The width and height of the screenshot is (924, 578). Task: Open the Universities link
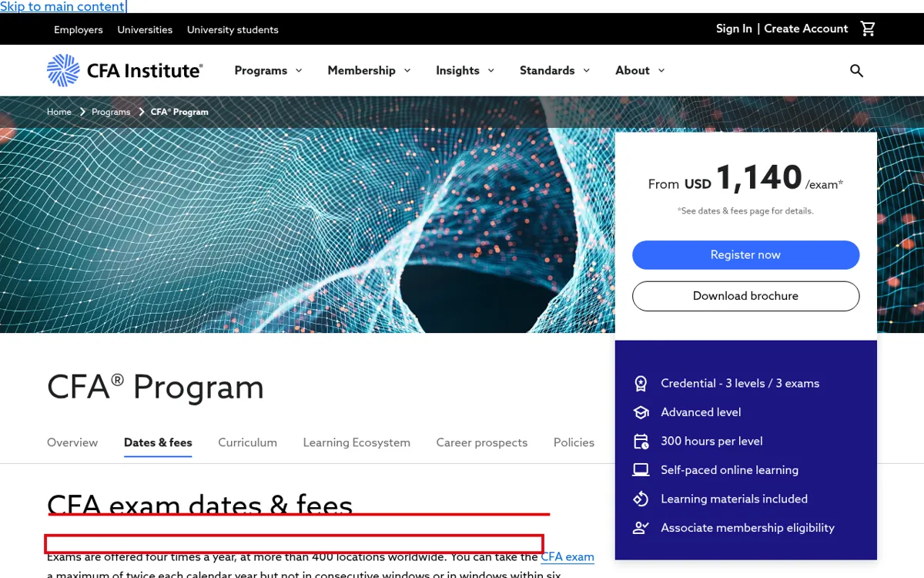[x=145, y=30]
